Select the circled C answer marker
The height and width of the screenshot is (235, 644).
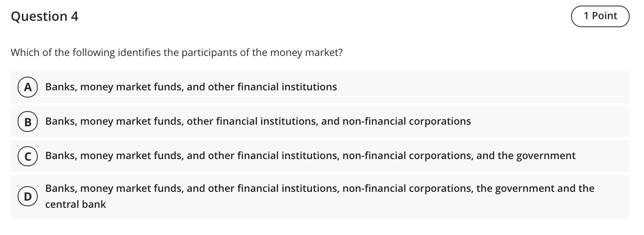(x=28, y=156)
